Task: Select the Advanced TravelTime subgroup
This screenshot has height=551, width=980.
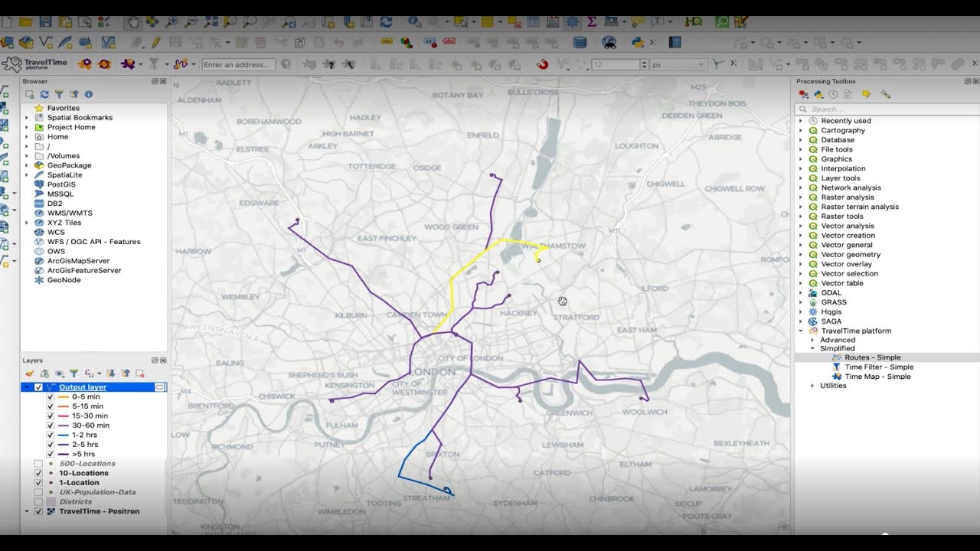Action: [x=838, y=341]
